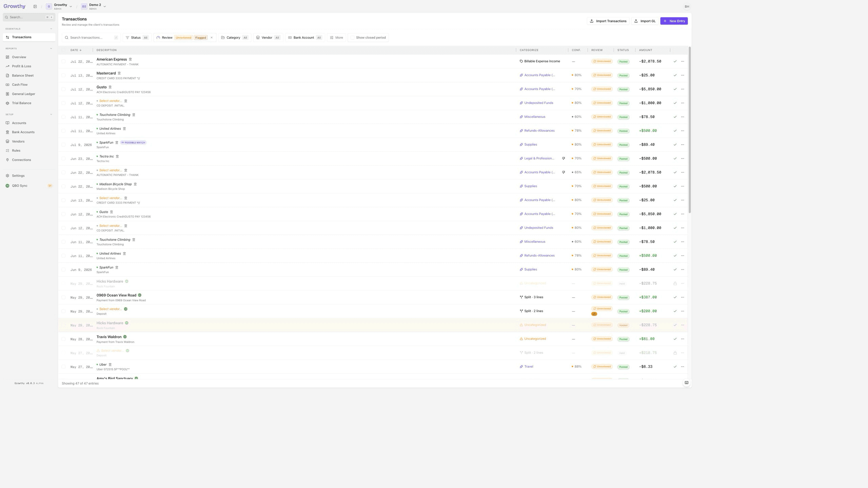Check the Madison Bicycle Shop row checkbox
The image size is (868, 488).
63,186
